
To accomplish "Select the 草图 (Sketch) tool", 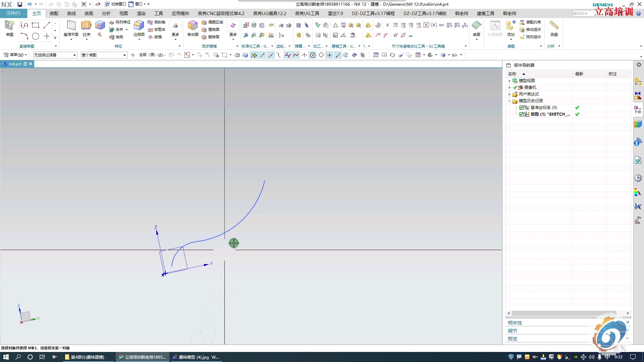I will point(10,28).
